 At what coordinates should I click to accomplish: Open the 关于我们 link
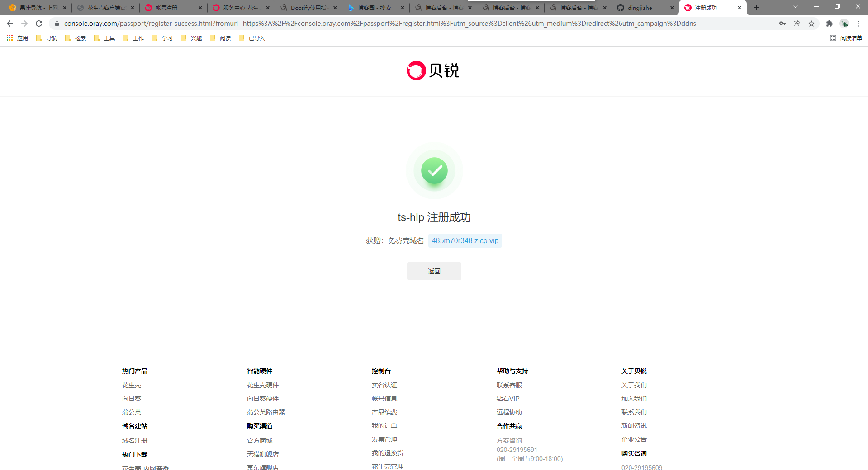(634, 385)
